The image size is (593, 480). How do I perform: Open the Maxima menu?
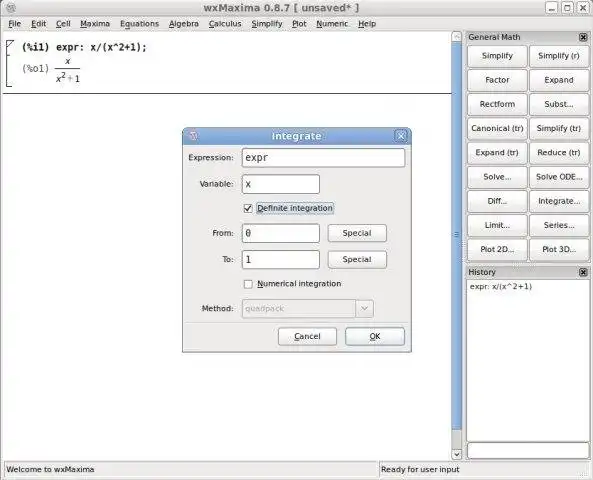tap(95, 24)
